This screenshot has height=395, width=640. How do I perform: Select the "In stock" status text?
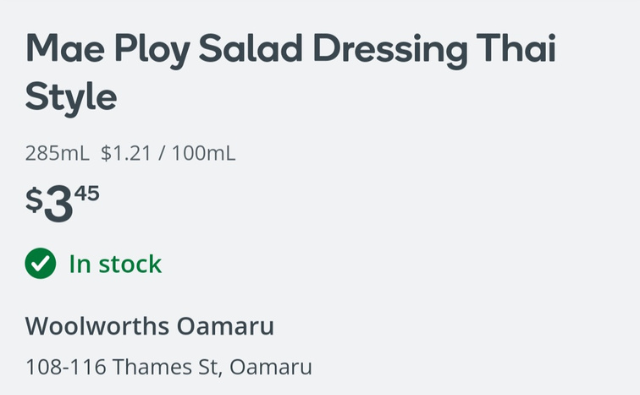[115, 264]
